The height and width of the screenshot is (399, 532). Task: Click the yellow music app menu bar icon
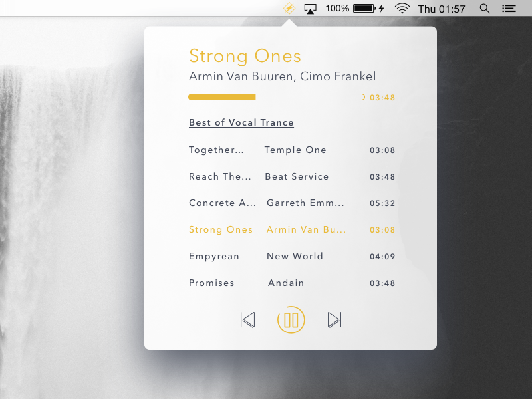(x=289, y=9)
